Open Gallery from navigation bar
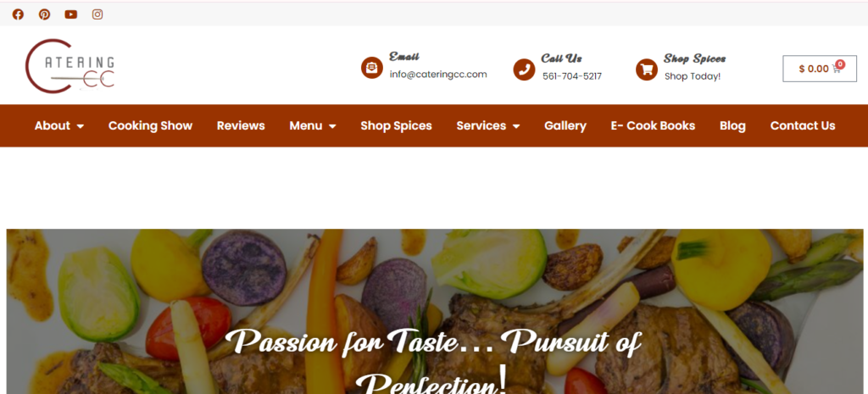 pyautogui.click(x=565, y=125)
